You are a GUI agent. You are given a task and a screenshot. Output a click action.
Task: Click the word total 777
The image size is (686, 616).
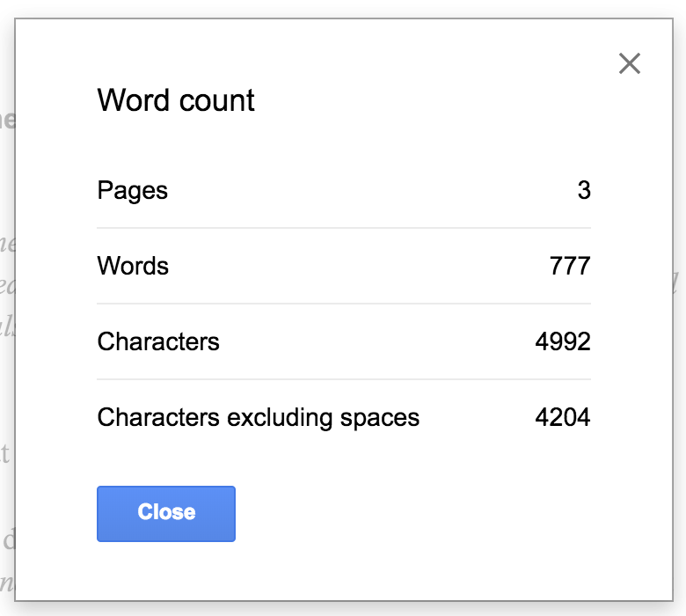pos(570,266)
